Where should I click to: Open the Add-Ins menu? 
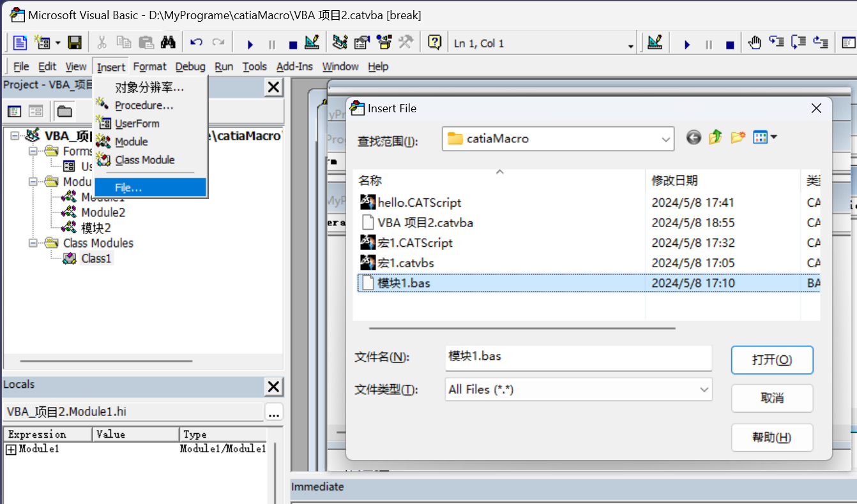(x=294, y=66)
